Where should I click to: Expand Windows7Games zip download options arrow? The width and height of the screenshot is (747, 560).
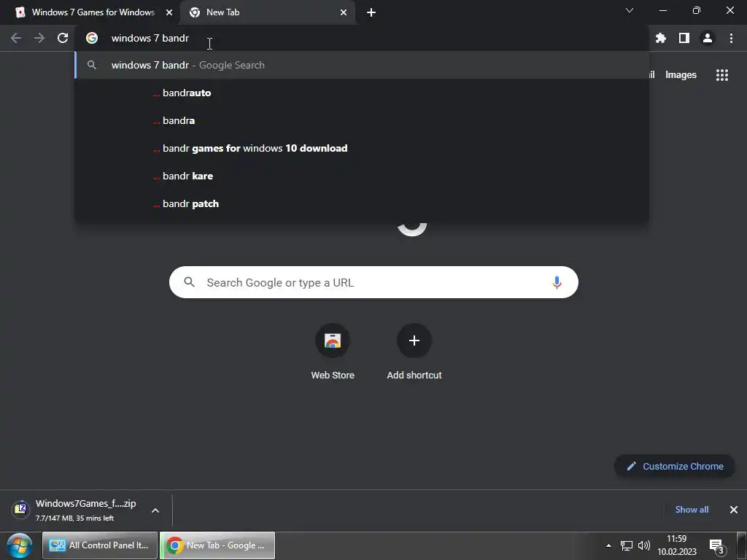tap(155, 510)
